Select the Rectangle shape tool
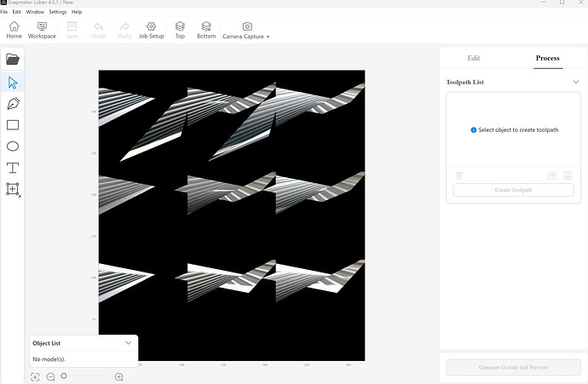Viewport: 588px width, 384px height. [13, 125]
